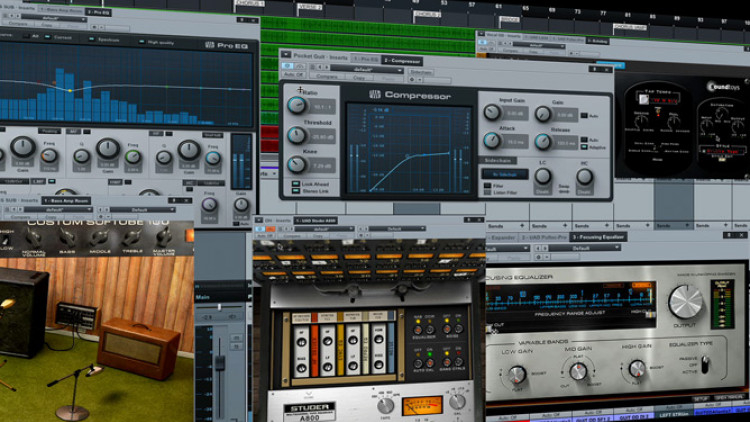
Task: Open Pro EQ preset dropdown
Action: [54, 18]
